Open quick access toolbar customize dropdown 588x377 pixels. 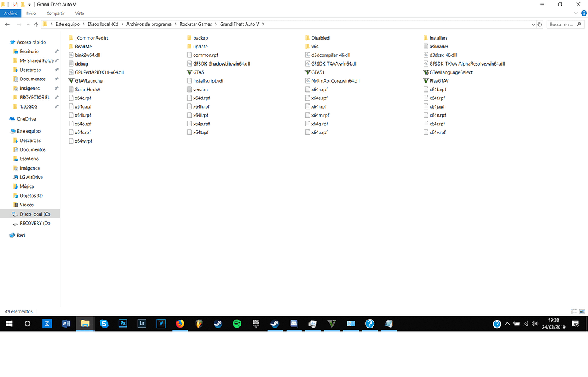pos(29,5)
